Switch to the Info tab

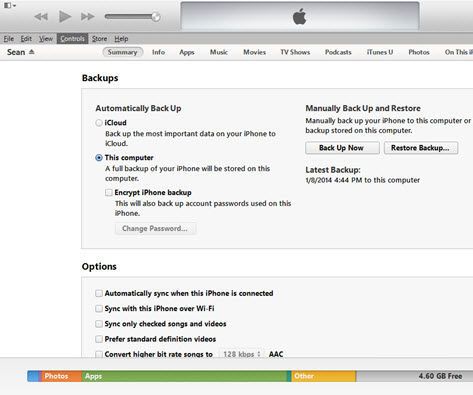click(x=158, y=52)
